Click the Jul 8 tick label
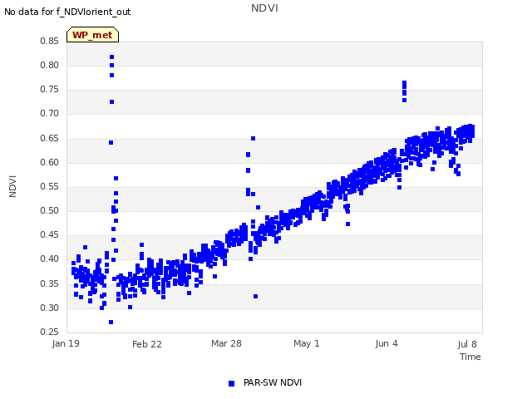Viewport: 532px width, 399px height. [467, 344]
